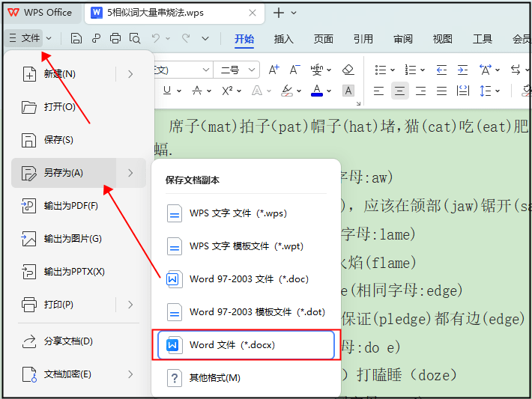This screenshot has width=532, height=399.
Task: Click the bulleted list icon
Action: click(x=381, y=70)
